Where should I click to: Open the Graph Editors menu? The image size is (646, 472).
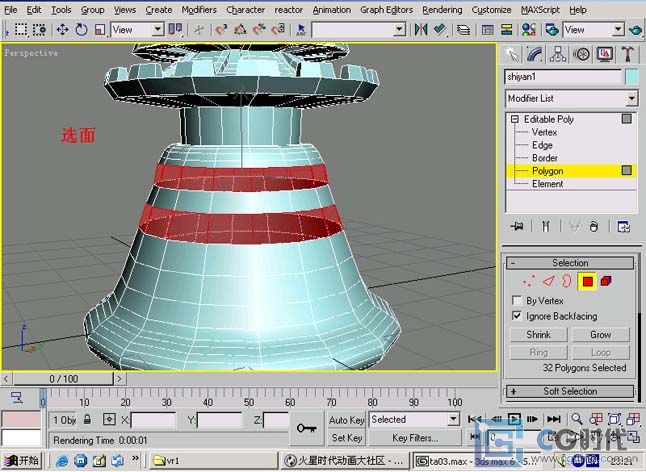point(386,9)
